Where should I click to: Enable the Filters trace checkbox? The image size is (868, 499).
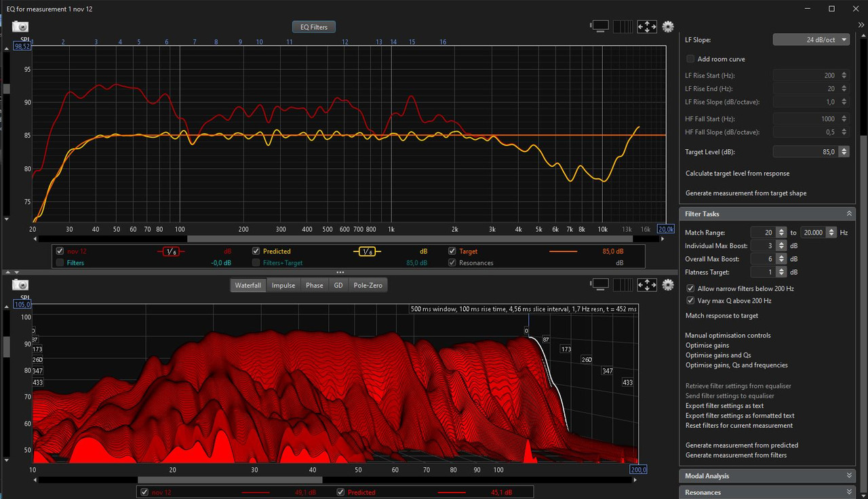[60, 262]
